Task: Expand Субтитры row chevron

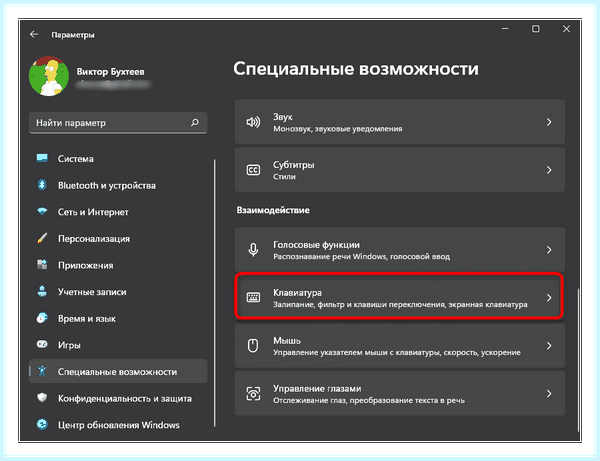Action: pyautogui.click(x=549, y=170)
